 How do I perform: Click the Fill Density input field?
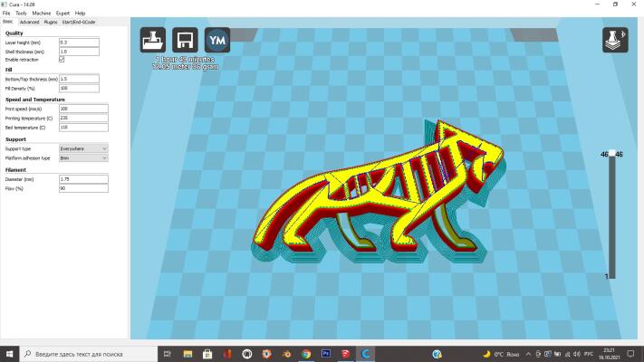pyautogui.click(x=79, y=89)
